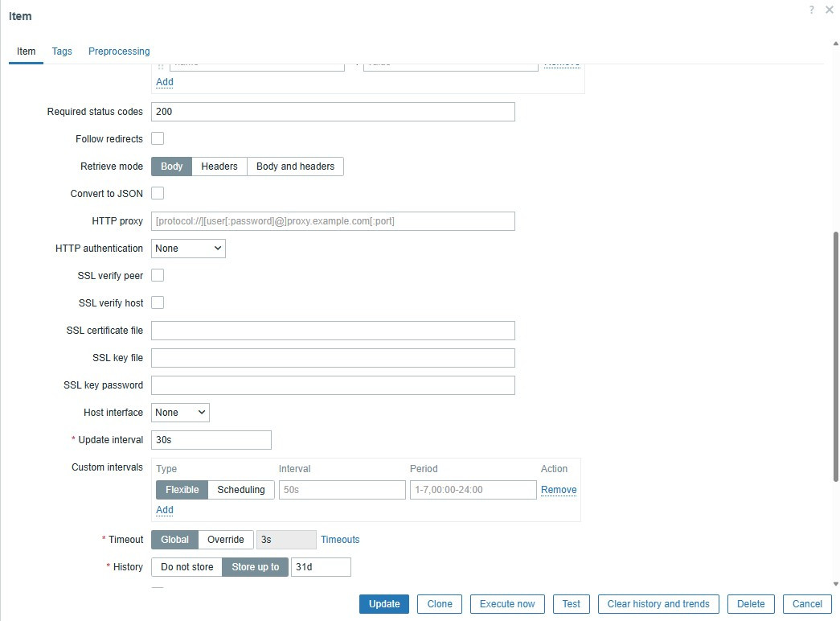Switch to the Tags tab
The image size is (840, 621).
(62, 51)
